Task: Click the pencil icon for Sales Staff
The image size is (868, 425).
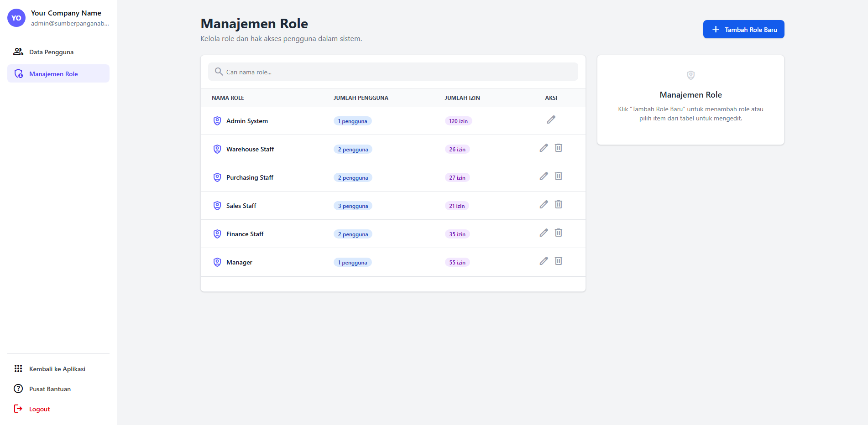Action: (544, 205)
